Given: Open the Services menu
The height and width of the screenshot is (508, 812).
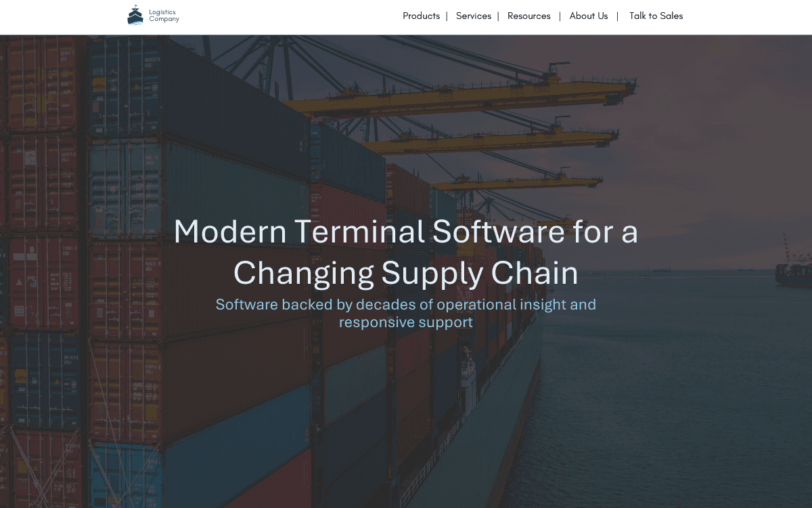Looking at the screenshot, I should coord(474,16).
